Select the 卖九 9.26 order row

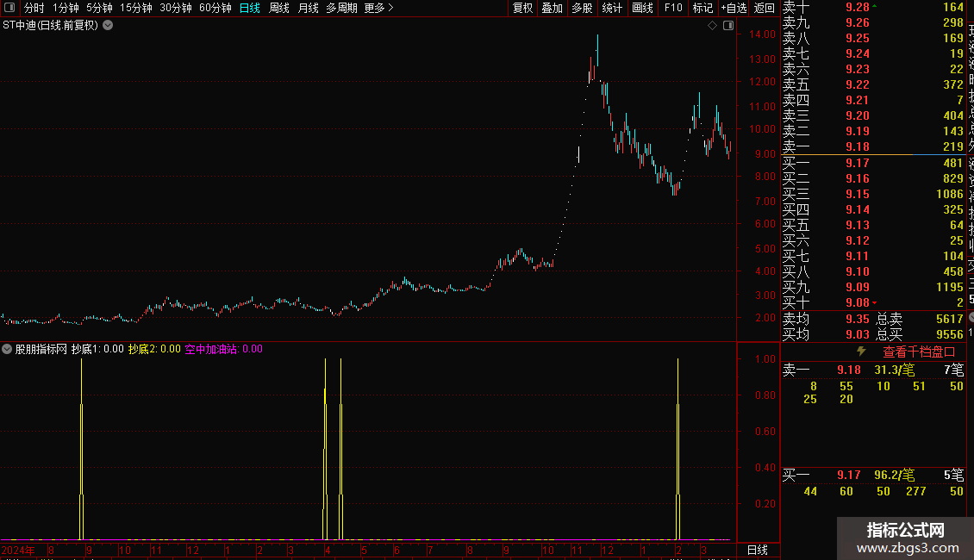point(873,23)
